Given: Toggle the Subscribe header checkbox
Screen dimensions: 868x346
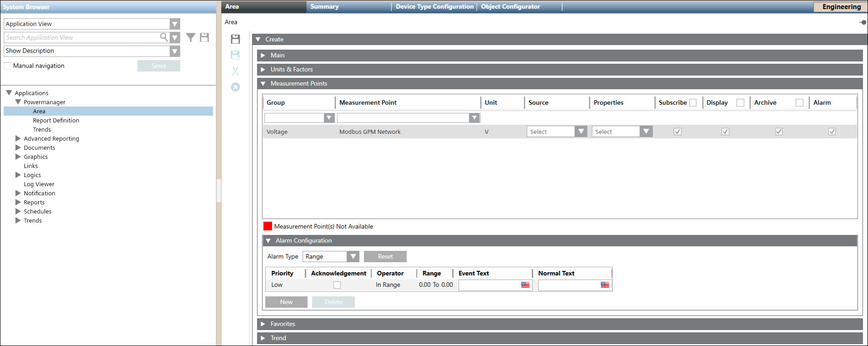Looking at the screenshot, I should pos(693,103).
